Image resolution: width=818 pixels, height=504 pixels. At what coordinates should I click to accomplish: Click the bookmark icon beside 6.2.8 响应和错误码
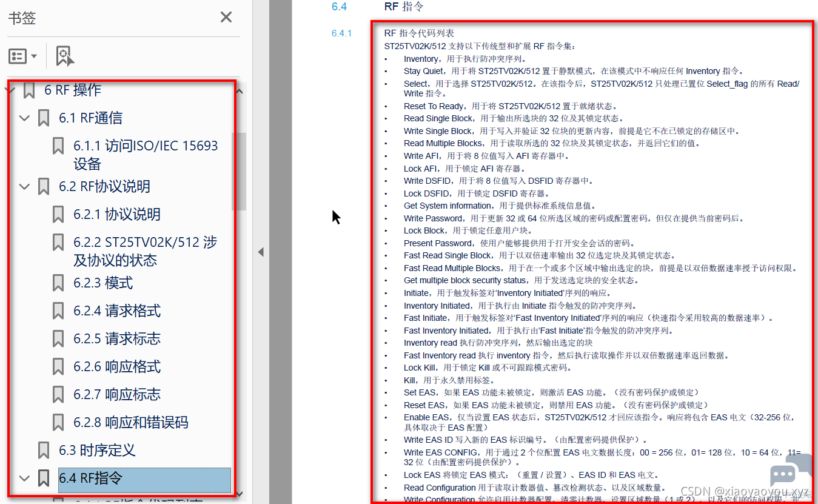coord(58,423)
